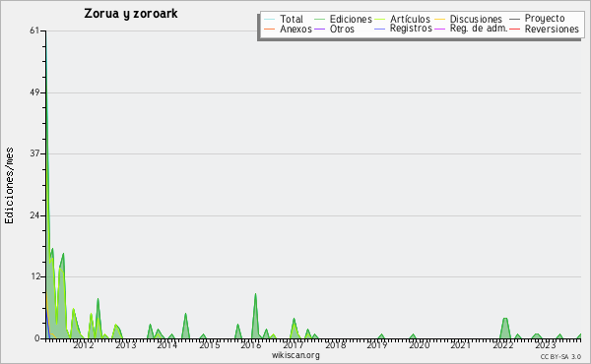The height and width of the screenshot is (364, 591).
Task: Click the x-axis year label 2016
Action: pyautogui.click(x=251, y=345)
